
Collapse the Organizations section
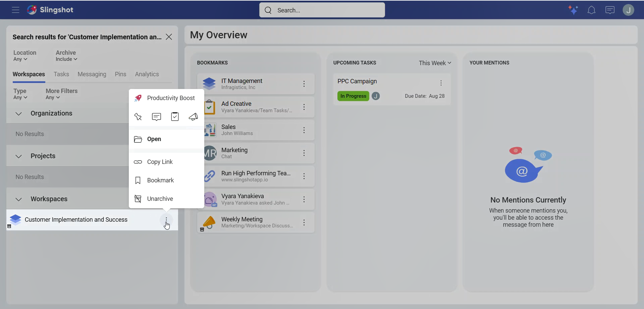(19, 114)
